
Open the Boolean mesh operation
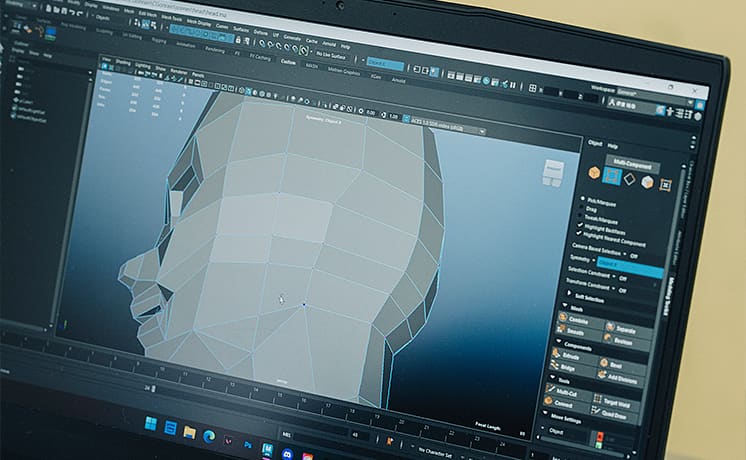[x=624, y=340]
